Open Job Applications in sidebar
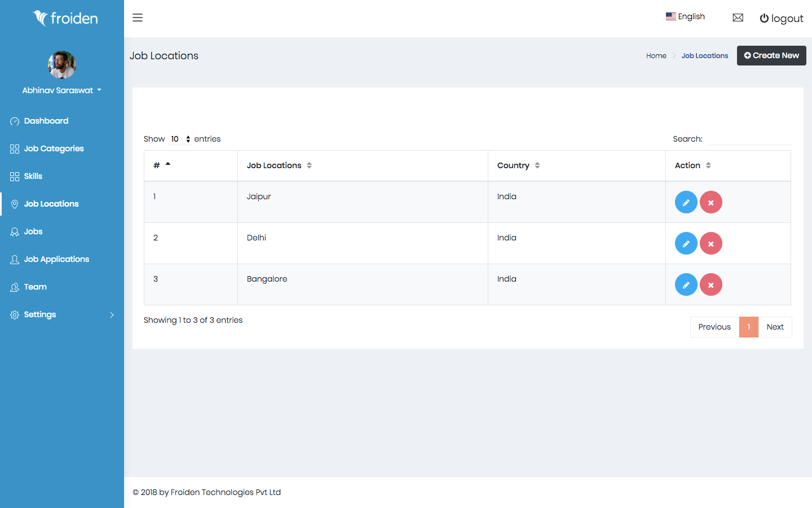 coord(62,259)
